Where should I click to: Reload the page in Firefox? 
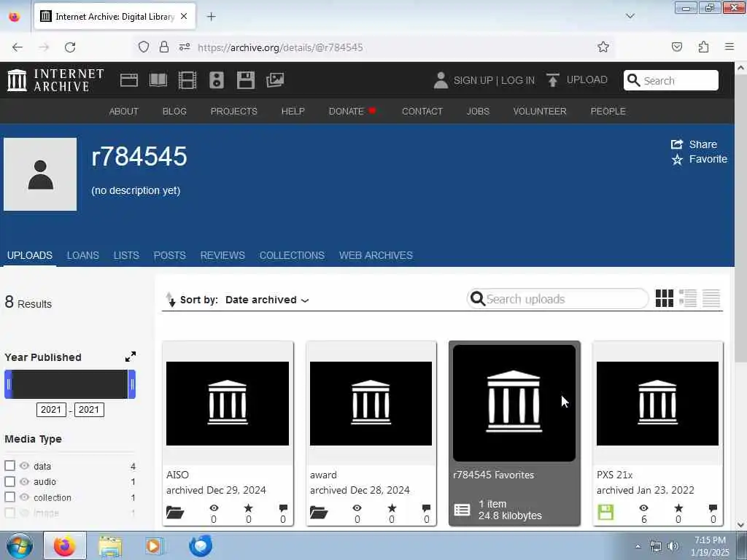tap(70, 47)
